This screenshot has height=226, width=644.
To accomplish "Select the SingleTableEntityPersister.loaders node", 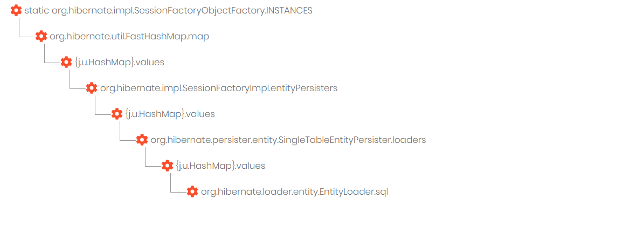I will pos(288,140).
